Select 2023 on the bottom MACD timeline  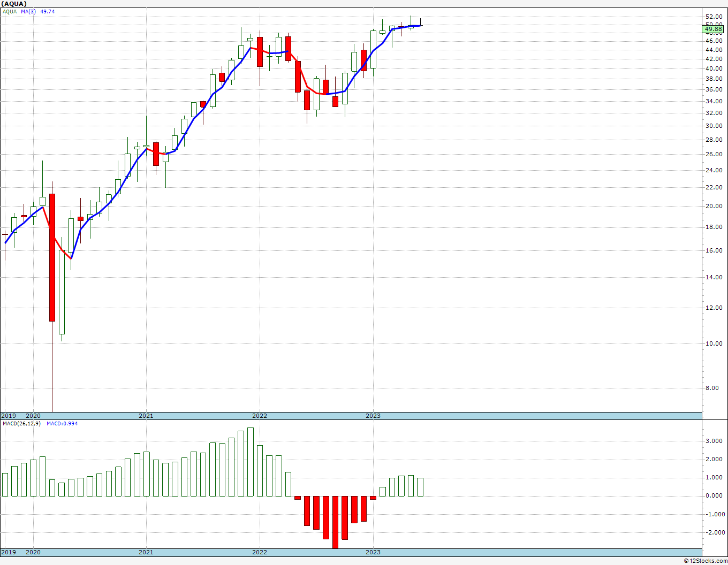click(x=373, y=552)
